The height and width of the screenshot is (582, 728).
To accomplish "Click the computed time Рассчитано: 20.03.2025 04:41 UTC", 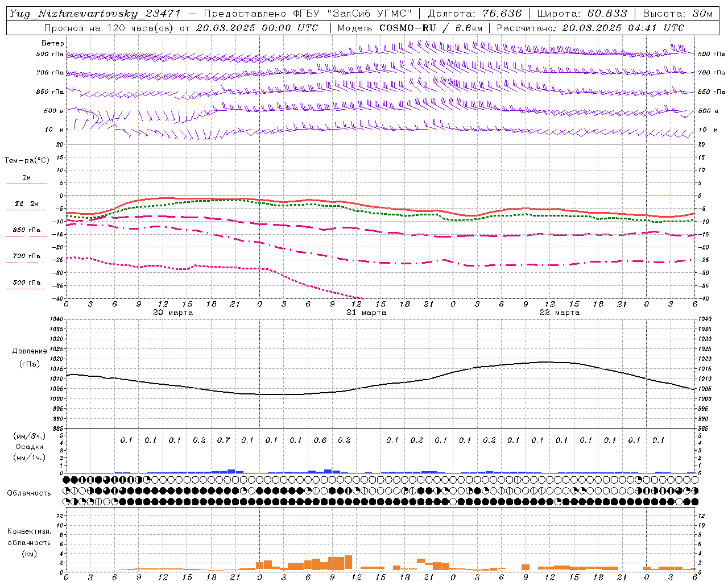I will coord(590,28).
